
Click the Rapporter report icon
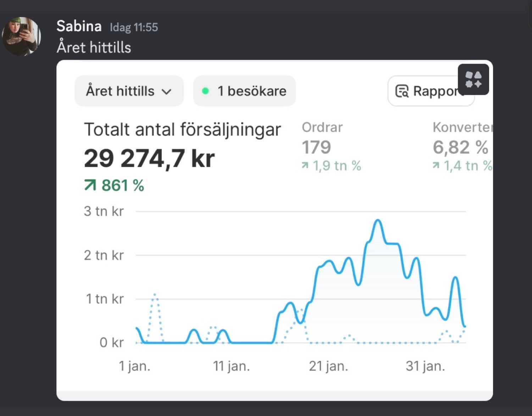[x=402, y=91]
